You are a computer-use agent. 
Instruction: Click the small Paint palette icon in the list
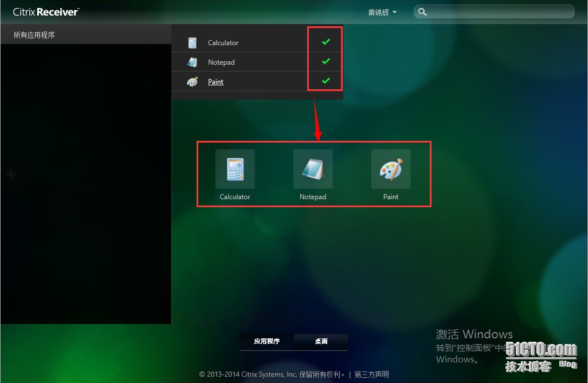coord(193,82)
